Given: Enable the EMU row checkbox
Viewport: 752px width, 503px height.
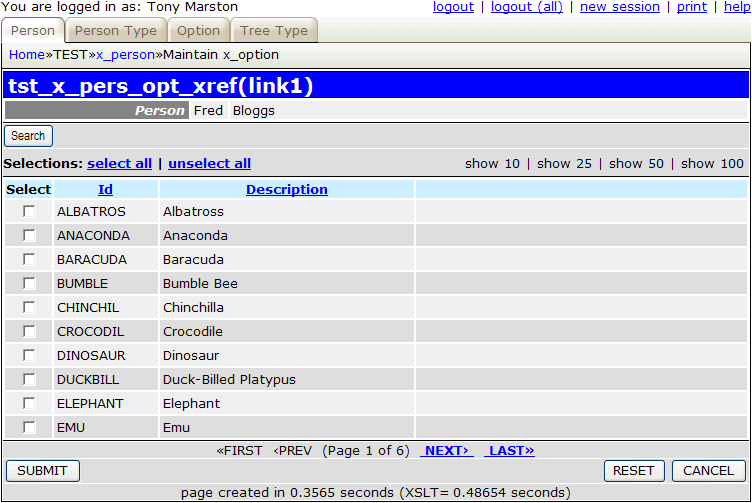Looking at the screenshot, I should point(29,428).
